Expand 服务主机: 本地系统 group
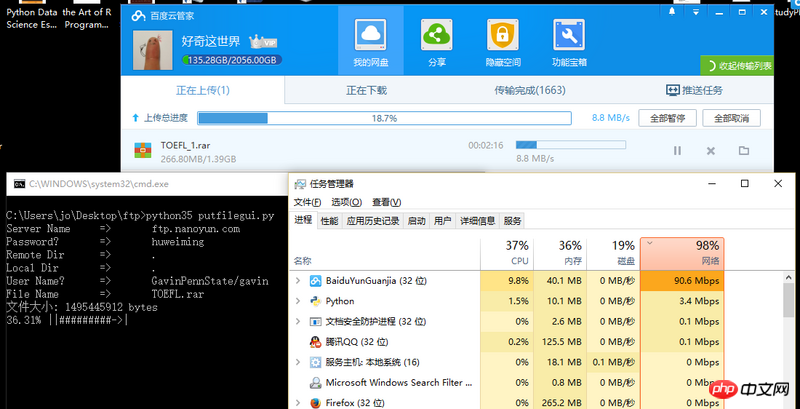Image resolution: width=800 pixels, height=409 pixels. click(298, 362)
